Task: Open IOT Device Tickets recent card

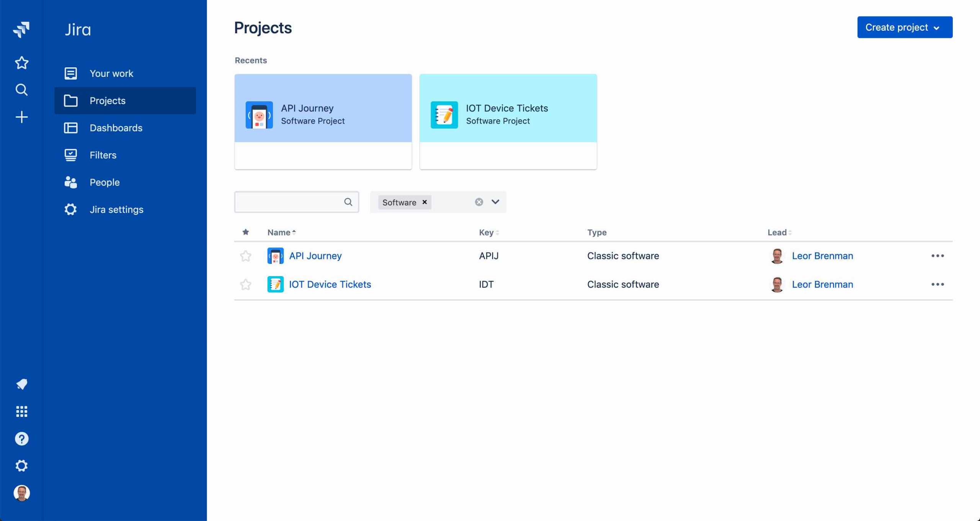Action: click(508, 122)
